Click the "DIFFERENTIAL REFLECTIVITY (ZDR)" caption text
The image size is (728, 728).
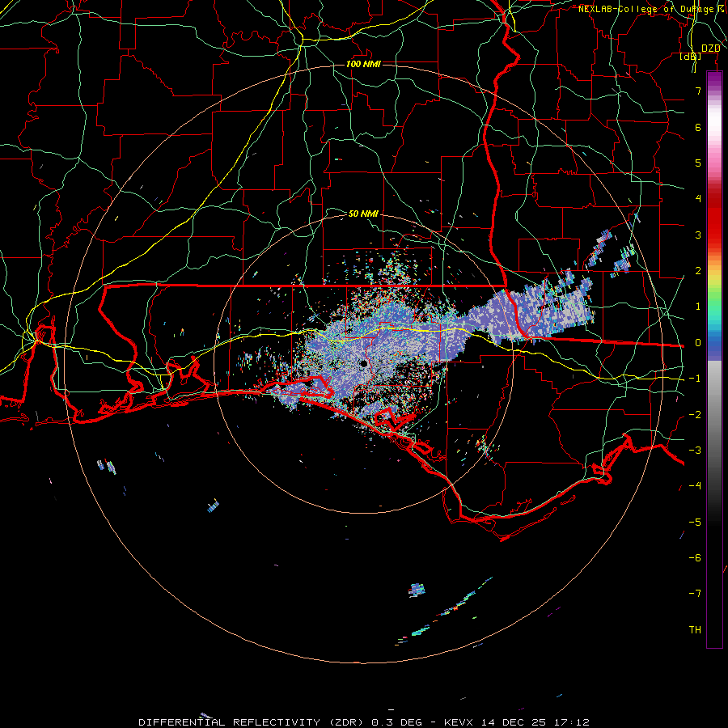[253, 722]
